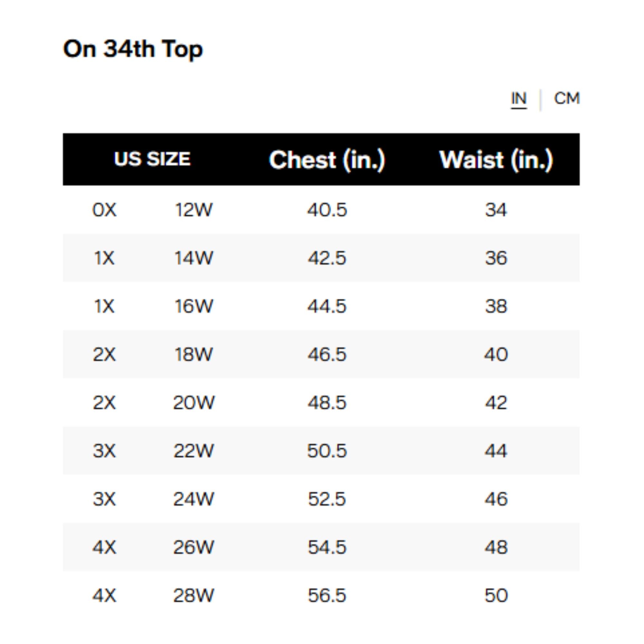Click the Waist (in.) column header

(x=496, y=160)
